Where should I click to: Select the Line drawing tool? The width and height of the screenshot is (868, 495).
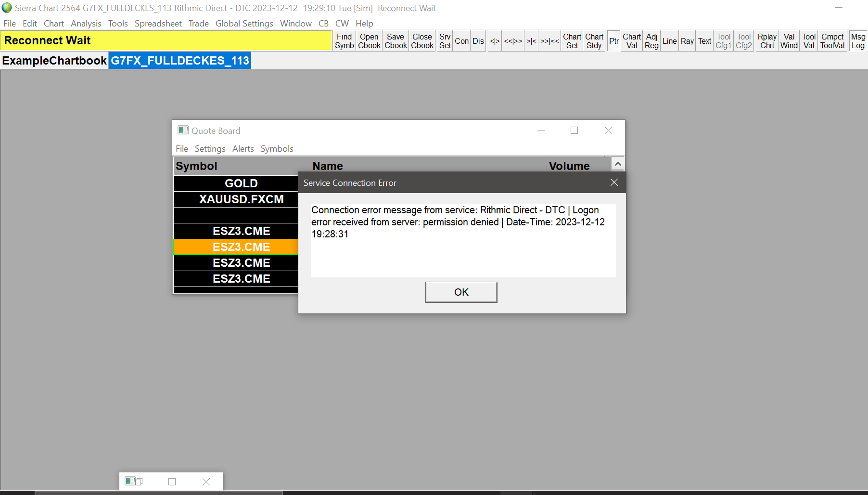(x=670, y=41)
